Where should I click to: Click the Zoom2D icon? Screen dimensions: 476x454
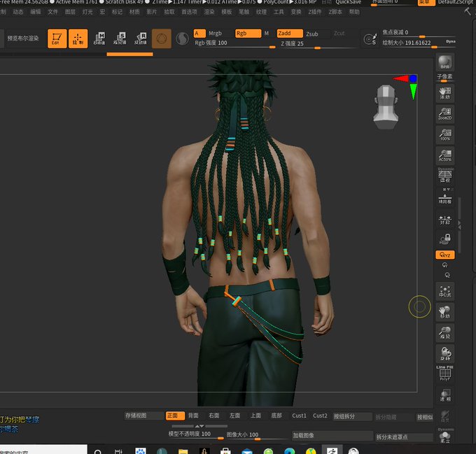pyautogui.click(x=445, y=114)
